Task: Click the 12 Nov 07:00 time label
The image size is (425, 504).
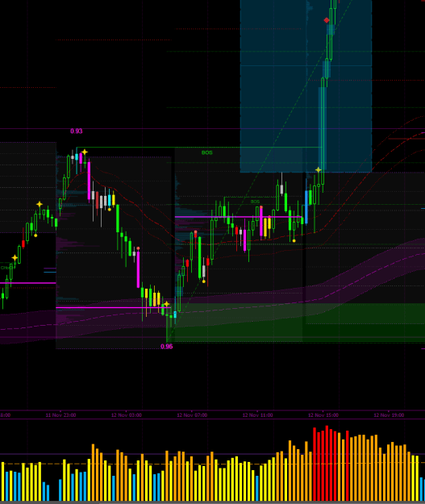Action: (192, 415)
